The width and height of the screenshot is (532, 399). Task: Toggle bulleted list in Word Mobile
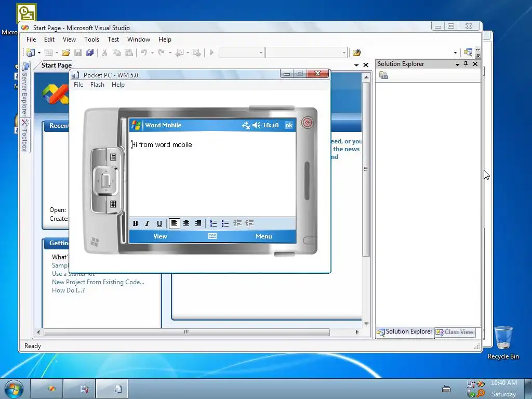(x=225, y=223)
